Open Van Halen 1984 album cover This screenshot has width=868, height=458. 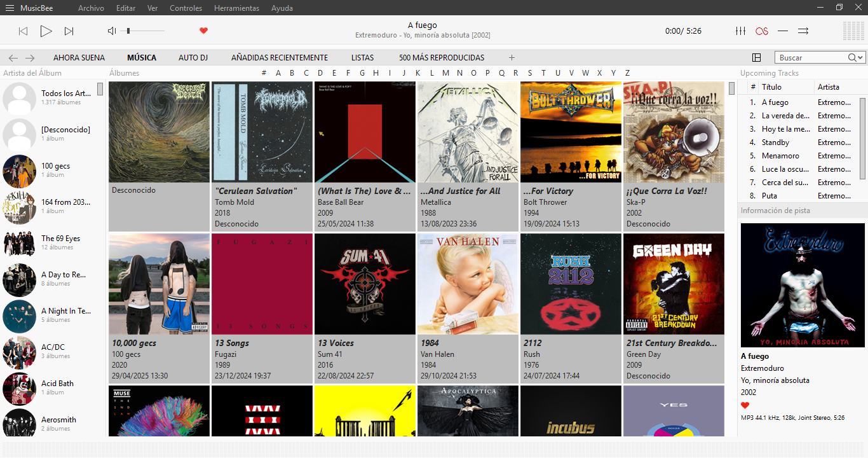pyautogui.click(x=468, y=284)
